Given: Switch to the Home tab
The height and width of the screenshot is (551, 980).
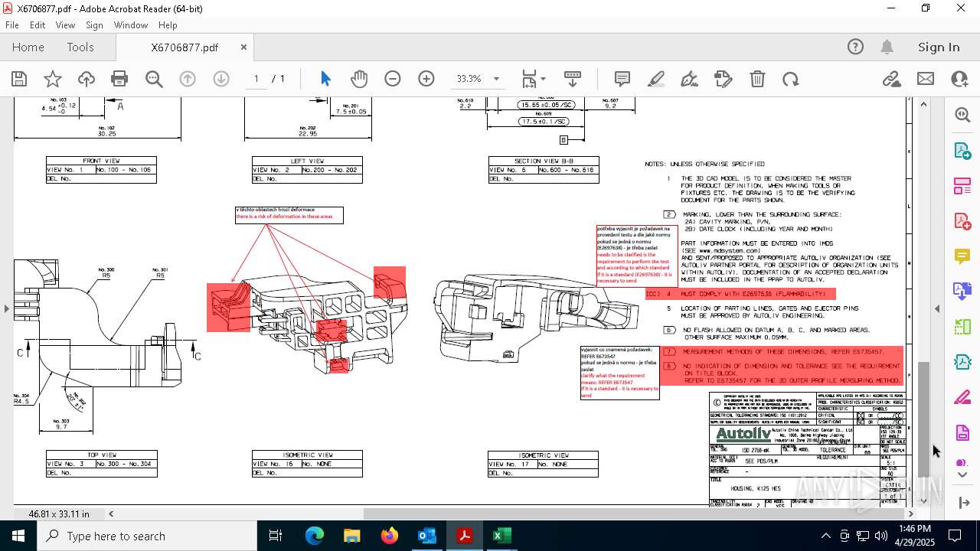Looking at the screenshot, I should coord(28,47).
